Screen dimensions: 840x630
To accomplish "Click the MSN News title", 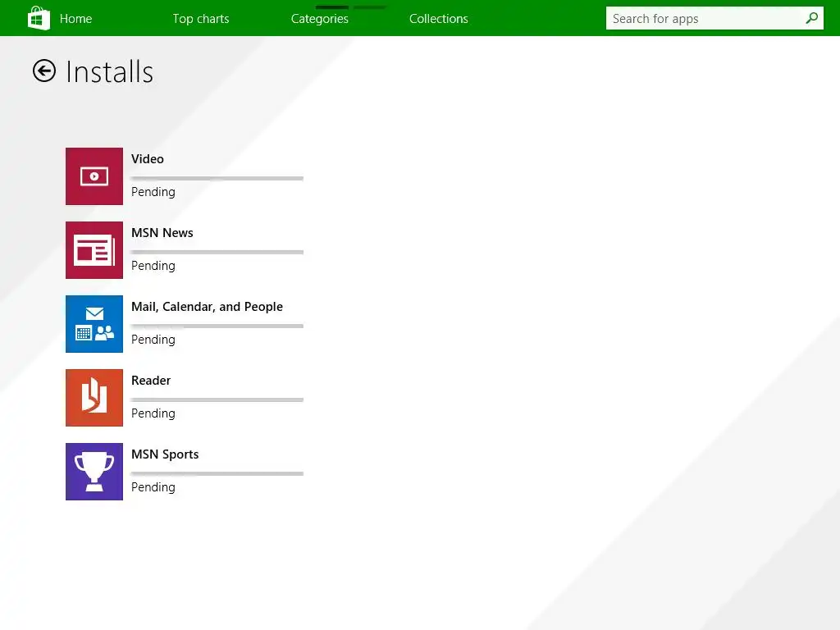I will (162, 233).
